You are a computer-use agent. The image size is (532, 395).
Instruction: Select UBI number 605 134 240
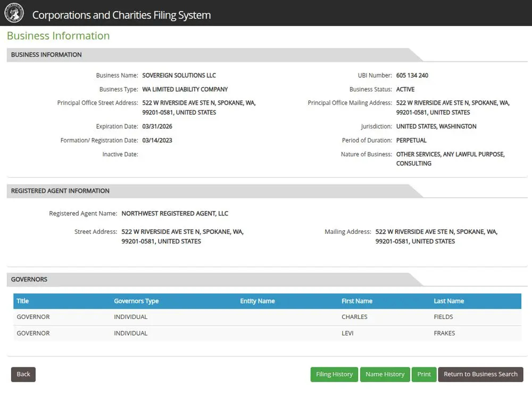point(412,75)
